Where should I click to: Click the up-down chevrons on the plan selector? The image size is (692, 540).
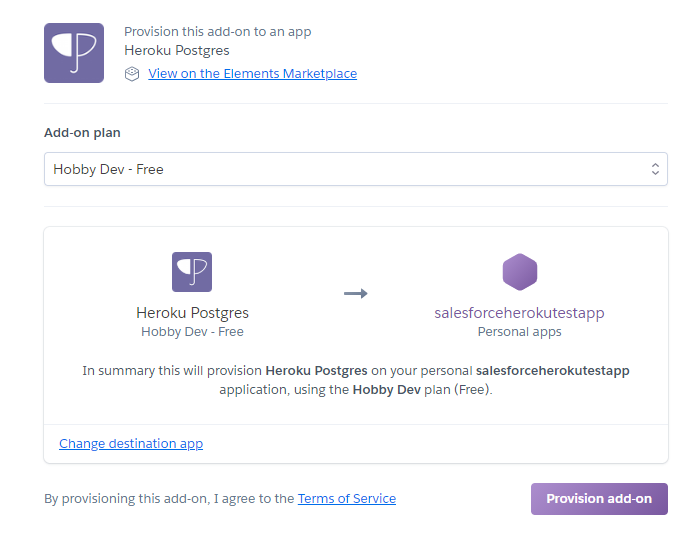tap(655, 169)
